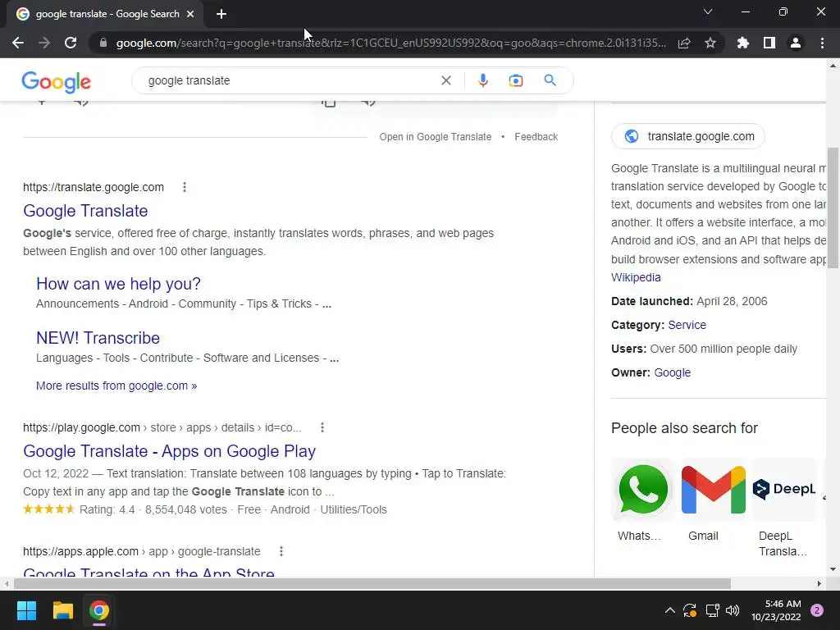Open File Explorer from the taskbar
This screenshot has width=840, height=630.
(62, 610)
